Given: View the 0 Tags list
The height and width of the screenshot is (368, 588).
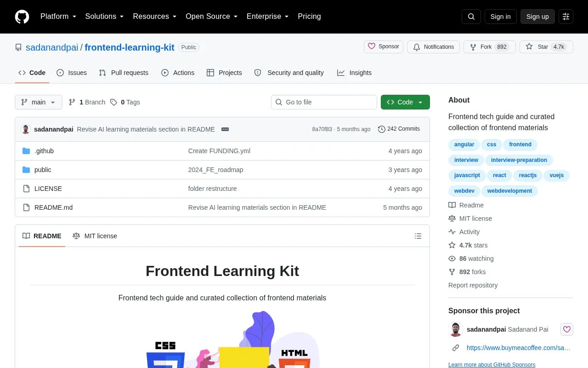Looking at the screenshot, I should coord(125,102).
